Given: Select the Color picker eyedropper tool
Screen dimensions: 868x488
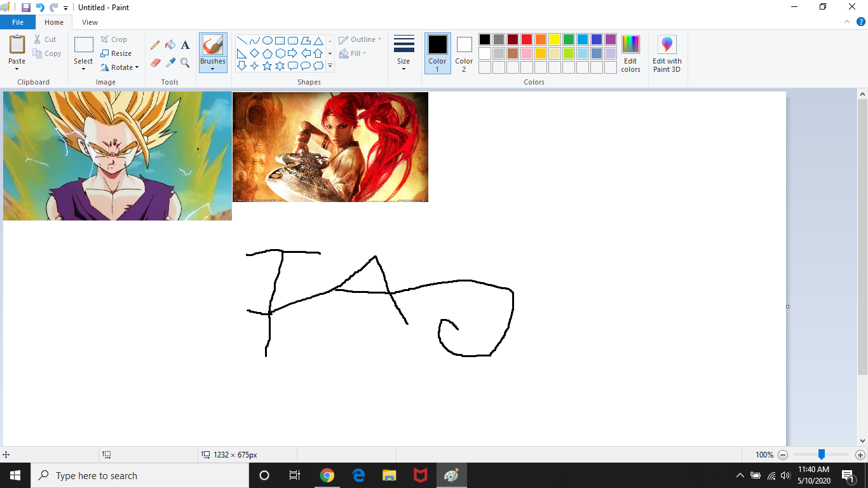Looking at the screenshot, I should point(170,62).
